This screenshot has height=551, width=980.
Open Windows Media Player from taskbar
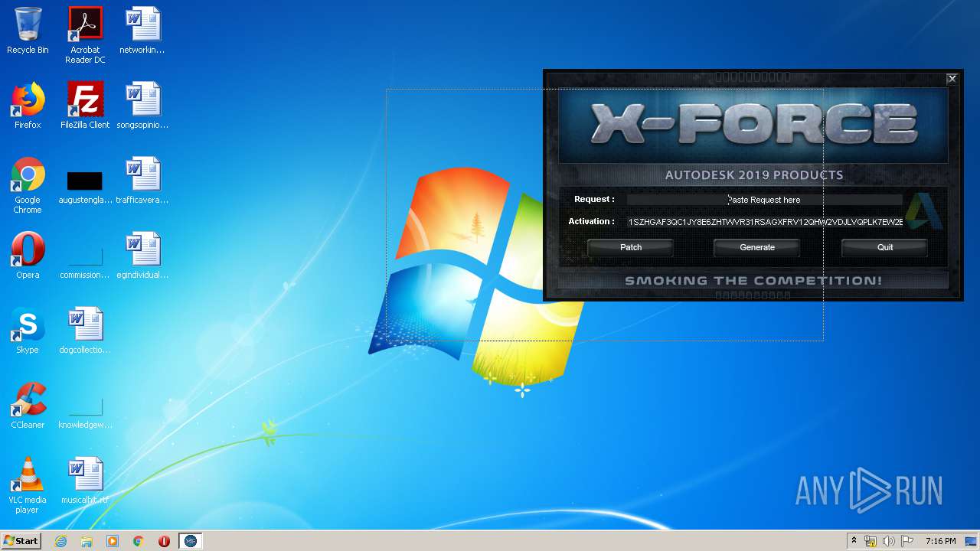click(113, 541)
